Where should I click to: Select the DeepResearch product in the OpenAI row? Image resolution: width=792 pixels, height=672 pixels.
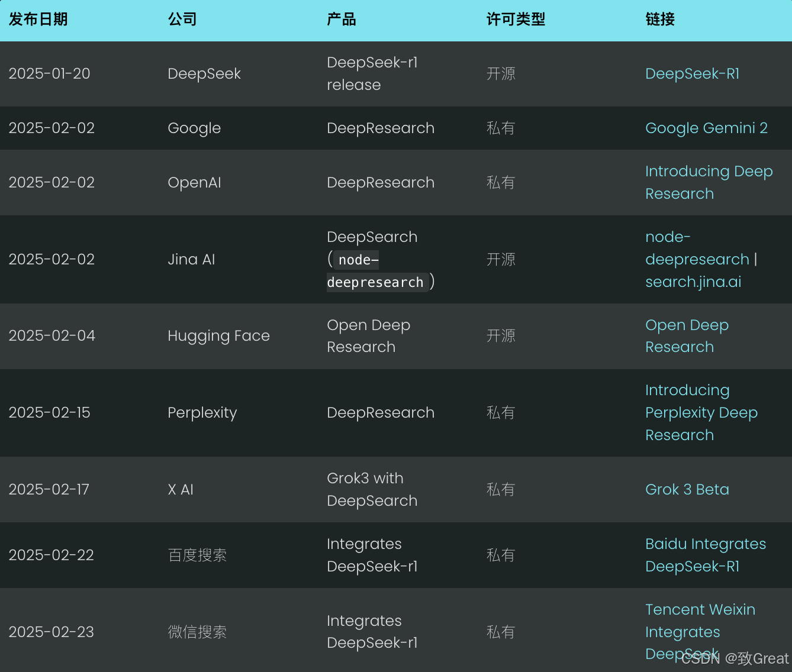(x=381, y=183)
